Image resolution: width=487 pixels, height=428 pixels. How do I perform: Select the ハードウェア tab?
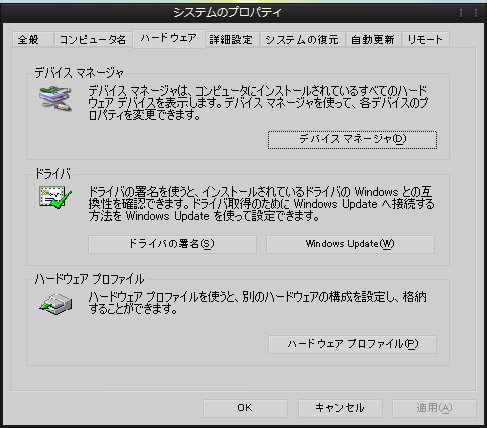pos(169,39)
